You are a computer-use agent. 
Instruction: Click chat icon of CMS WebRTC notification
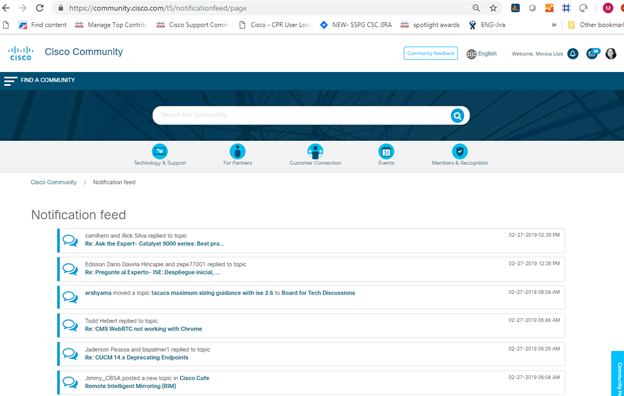[70, 325]
